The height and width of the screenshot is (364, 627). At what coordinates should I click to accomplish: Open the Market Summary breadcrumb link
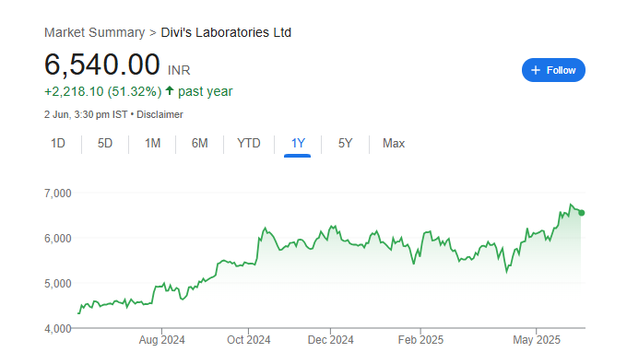tap(94, 32)
